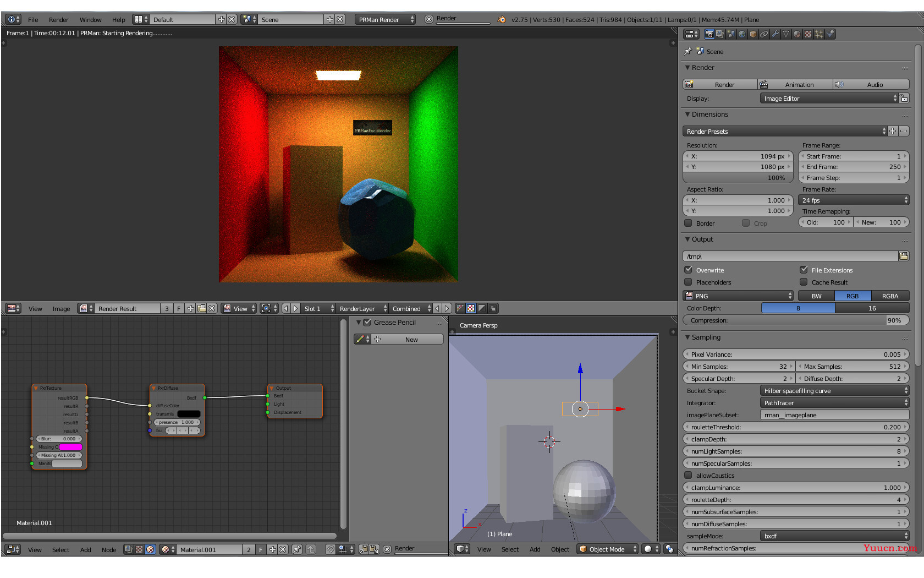Open the Render Presets dropdown
This screenshot has width=924, height=578.
785,131
